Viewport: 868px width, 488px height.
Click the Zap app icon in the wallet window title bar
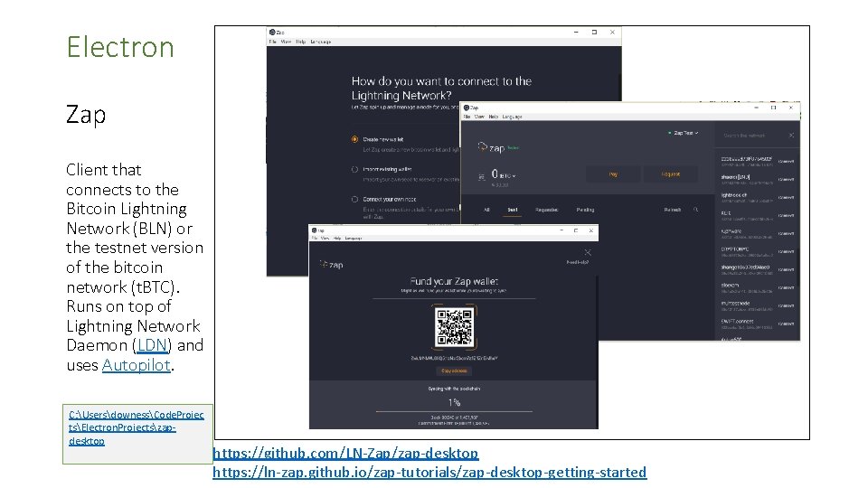(x=467, y=108)
